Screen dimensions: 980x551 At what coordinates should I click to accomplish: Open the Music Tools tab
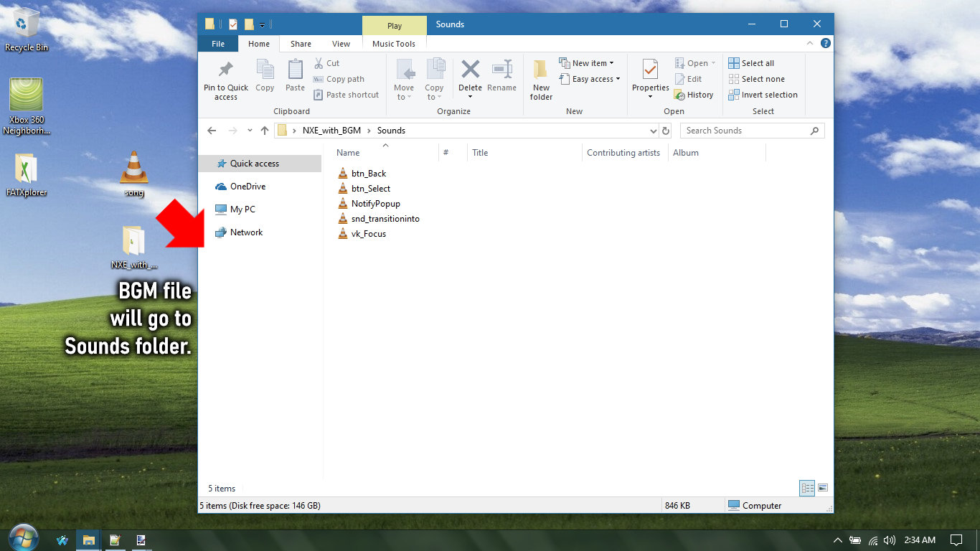[x=394, y=44]
